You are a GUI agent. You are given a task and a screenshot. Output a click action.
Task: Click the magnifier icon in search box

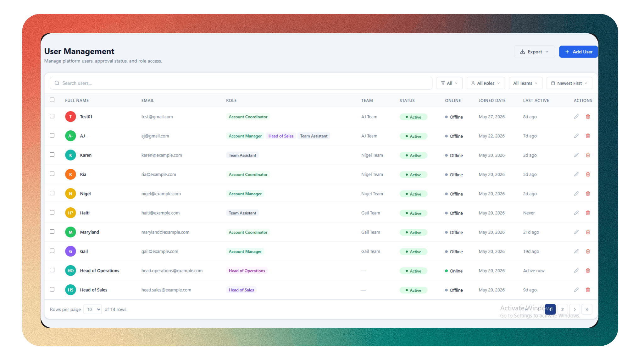pos(57,83)
